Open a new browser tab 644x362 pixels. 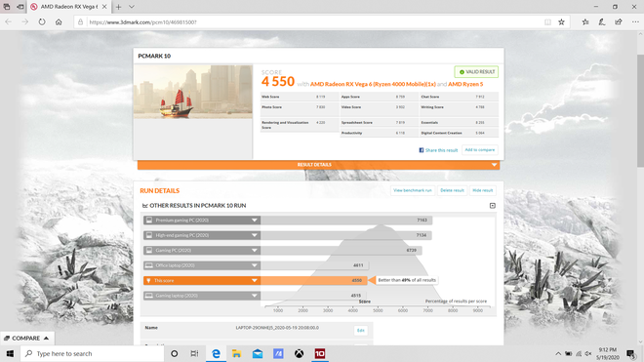[x=118, y=7]
